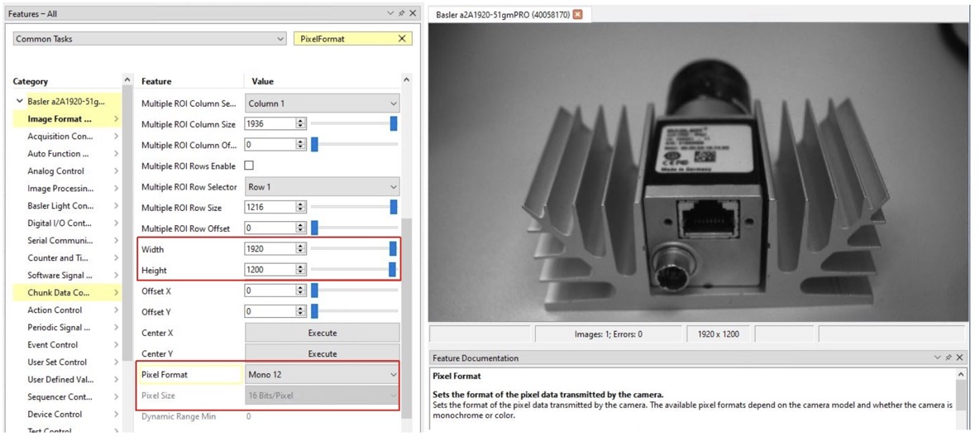Select the Auto Function category
Image resolution: width=980 pixels, height=437 pixels.
click(x=58, y=153)
